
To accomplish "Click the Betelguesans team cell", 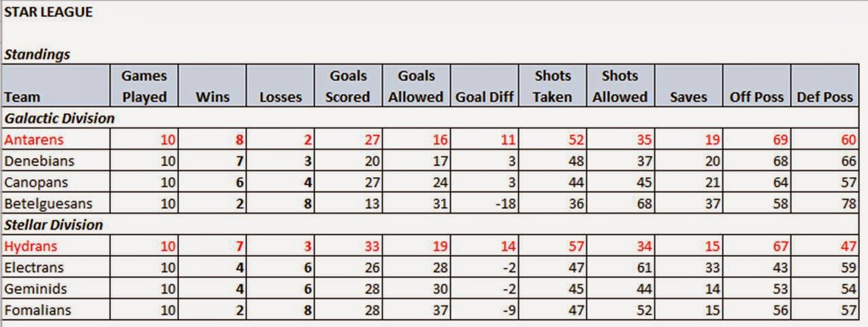I will point(56,204).
